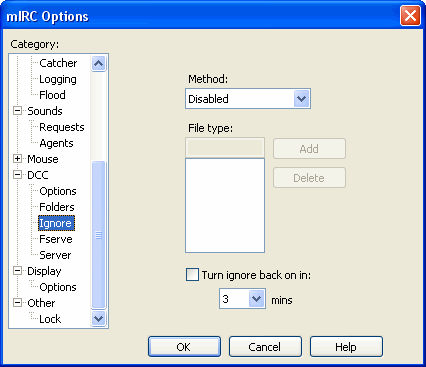426x367 pixels.
Task: Click the Cancel button
Action: pyautogui.click(x=265, y=347)
